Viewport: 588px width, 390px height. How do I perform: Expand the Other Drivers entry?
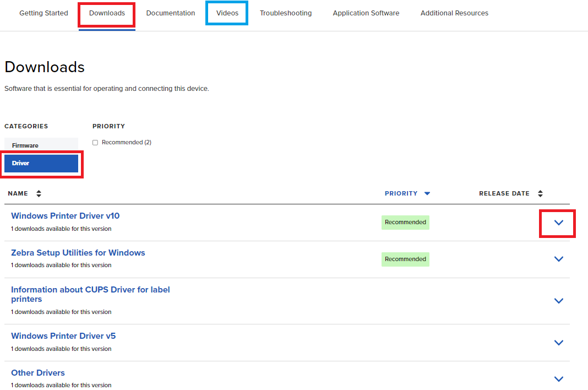pos(558,379)
